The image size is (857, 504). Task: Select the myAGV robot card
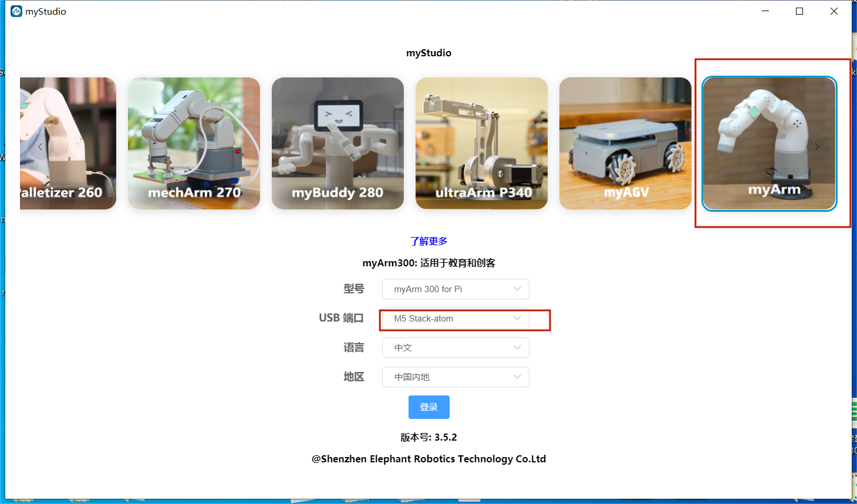point(625,143)
